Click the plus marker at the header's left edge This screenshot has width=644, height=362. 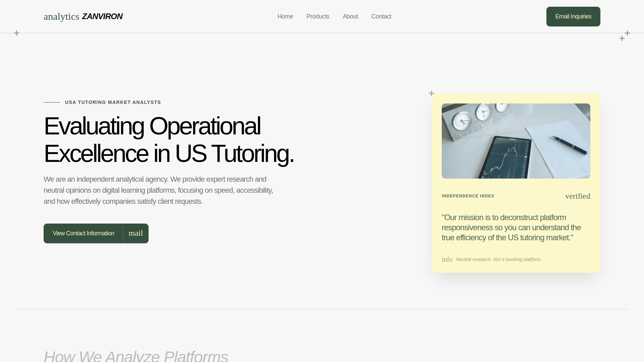16,33
